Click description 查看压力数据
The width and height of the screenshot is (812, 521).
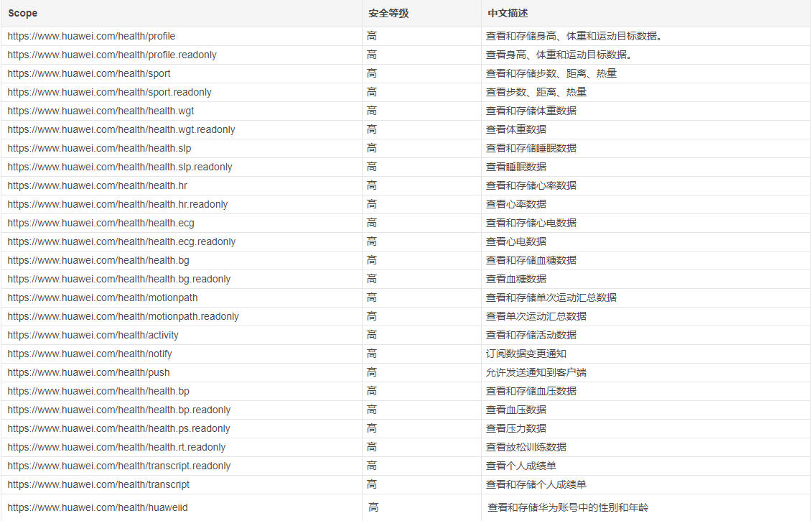tap(515, 428)
